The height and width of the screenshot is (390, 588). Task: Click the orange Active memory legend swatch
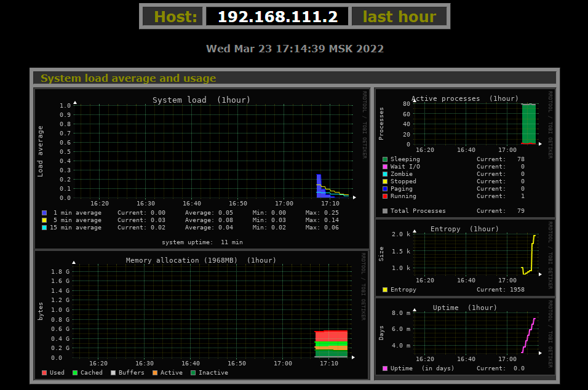155,373
